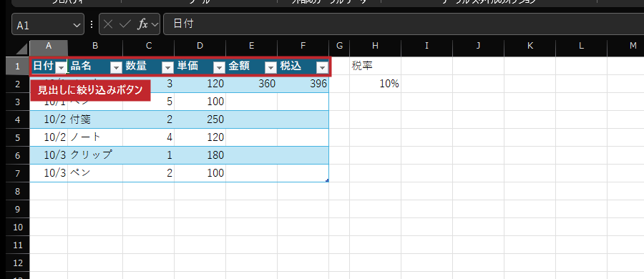Screen dimensions: 644x279
Task: Select row 10 header
Action: [17, 227]
